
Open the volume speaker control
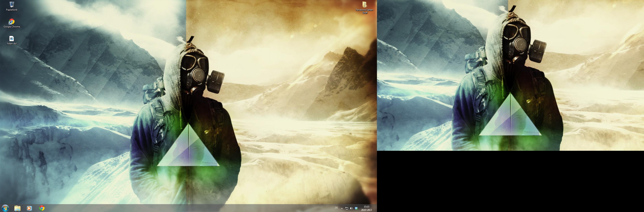coord(351,208)
